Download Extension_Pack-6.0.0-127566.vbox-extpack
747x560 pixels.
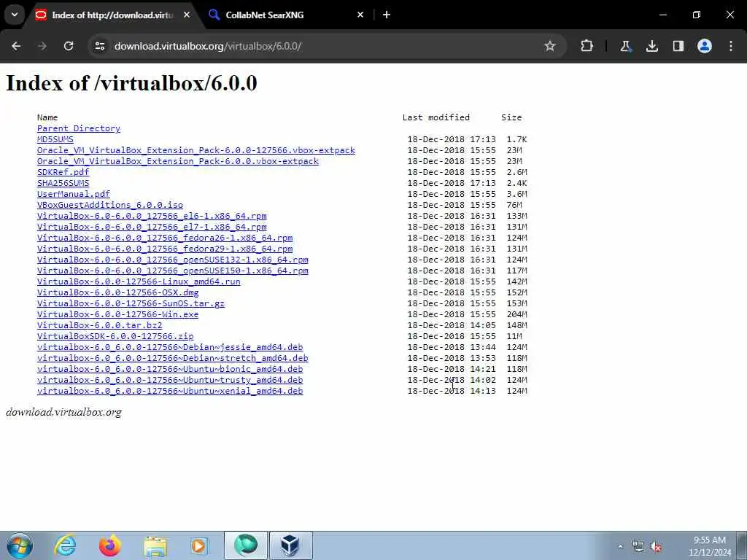coord(196,150)
